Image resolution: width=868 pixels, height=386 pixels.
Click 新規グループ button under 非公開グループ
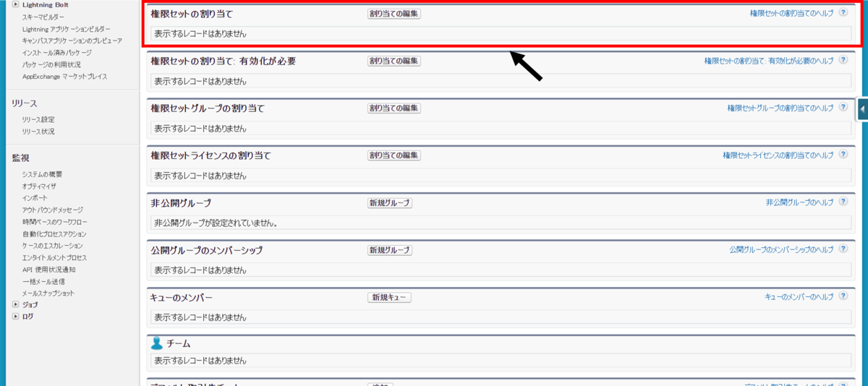click(390, 203)
